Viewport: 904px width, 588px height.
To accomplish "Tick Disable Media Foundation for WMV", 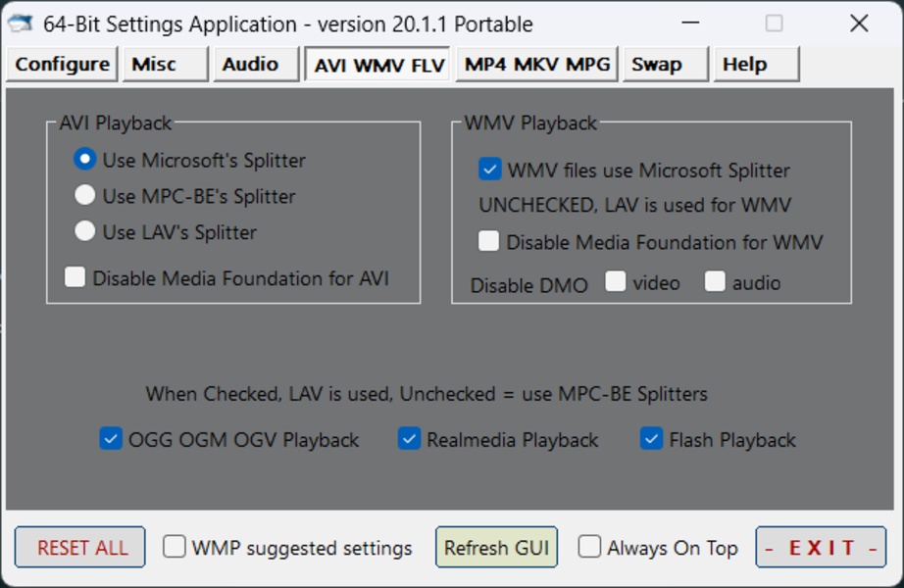I will point(488,241).
